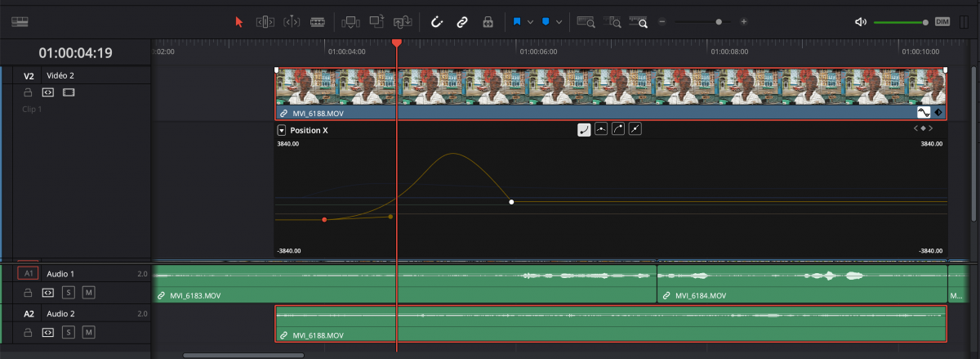The height and width of the screenshot is (359, 980).
Task: Toggle Linked Selection chain icon
Action: click(462, 22)
